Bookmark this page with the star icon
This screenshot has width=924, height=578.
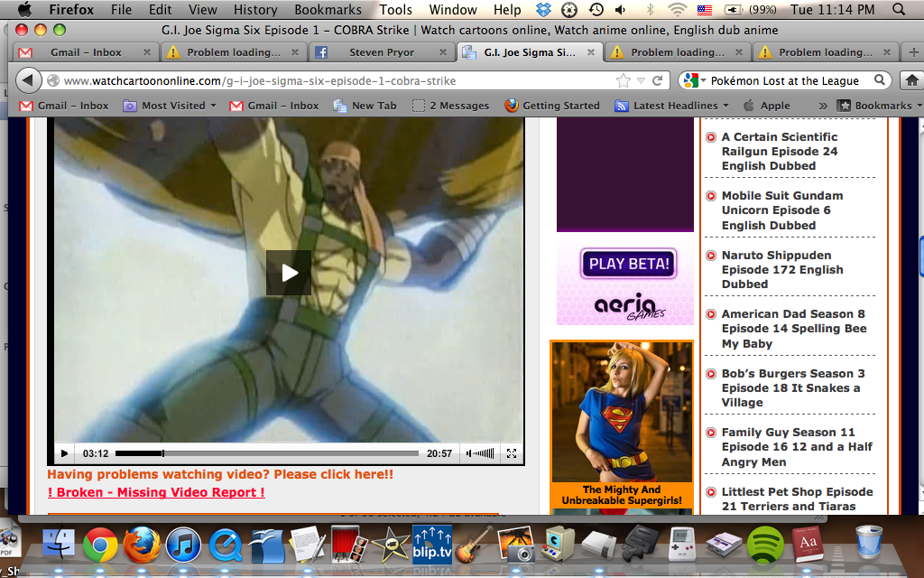[x=623, y=80]
